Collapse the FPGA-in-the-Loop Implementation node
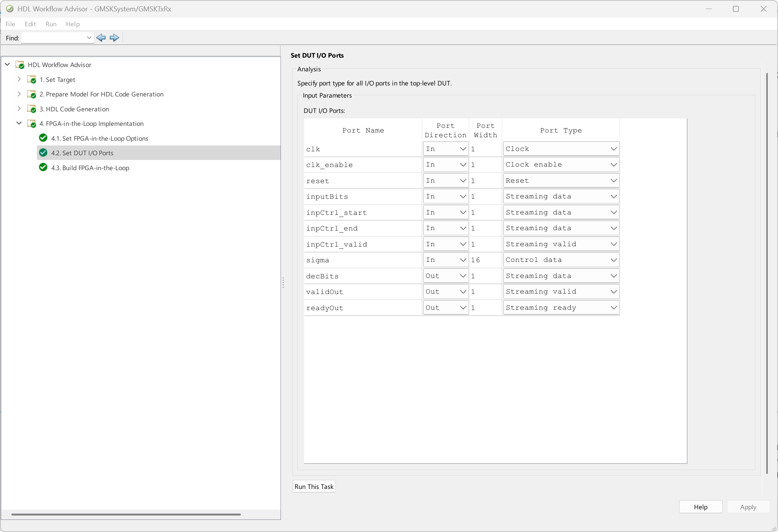 pos(19,123)
